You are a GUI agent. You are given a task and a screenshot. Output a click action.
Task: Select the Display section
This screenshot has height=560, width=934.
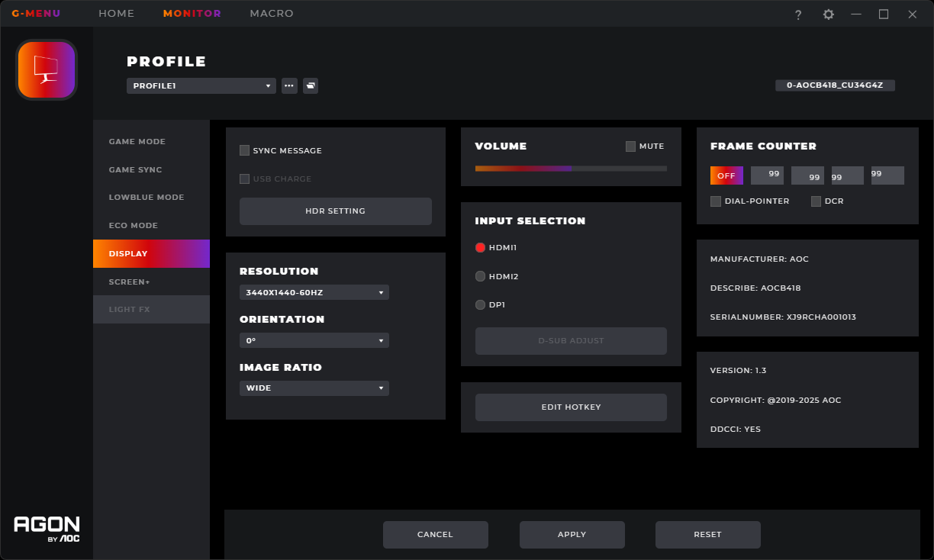[x=151, y=253]
